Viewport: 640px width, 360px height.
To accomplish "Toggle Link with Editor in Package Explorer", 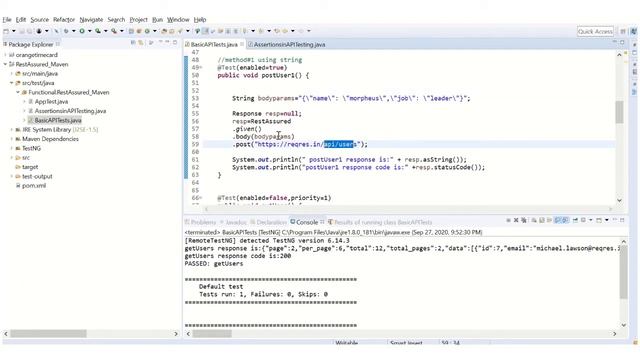I will point(141,42).
